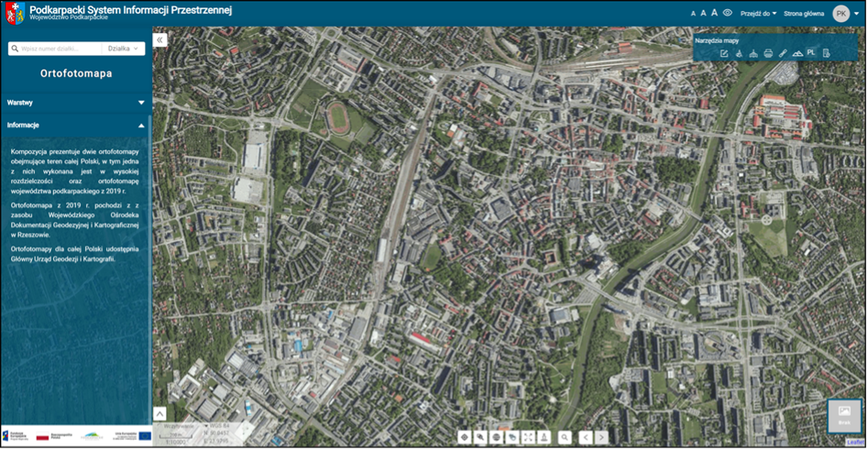Click the Brak basemap thumbnail

click(844, 416)
